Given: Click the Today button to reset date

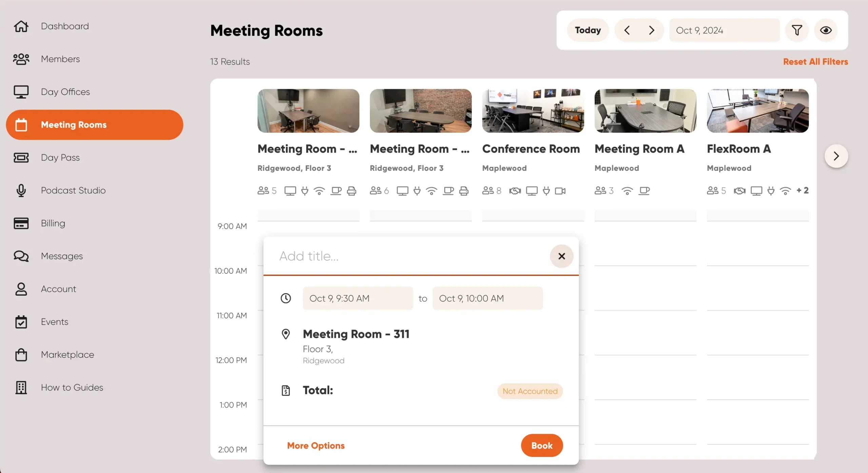Looking at the screenshot, I should click(587, 30).
